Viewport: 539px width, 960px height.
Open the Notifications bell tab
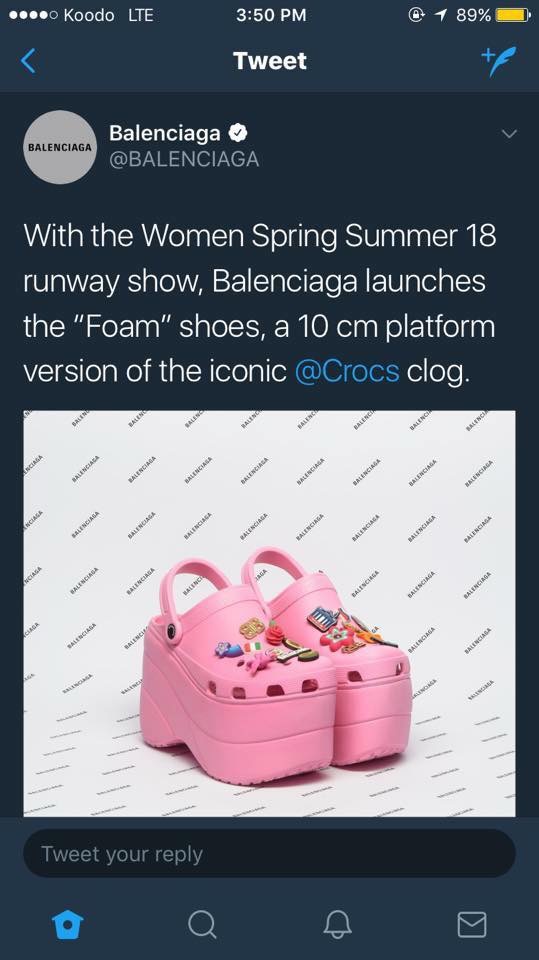click(337, 923)
